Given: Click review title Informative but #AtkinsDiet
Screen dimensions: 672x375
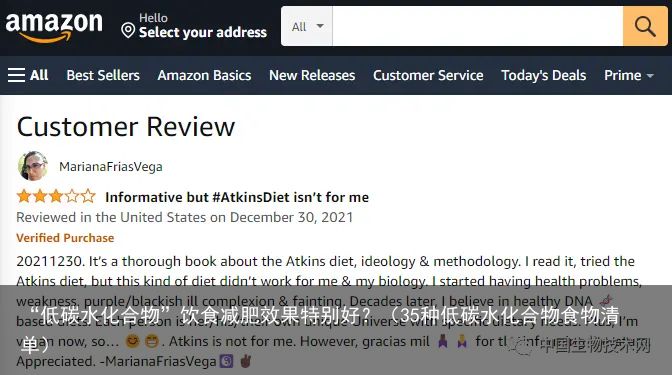Looking at the screenshot, I should (x=237, y=197).
